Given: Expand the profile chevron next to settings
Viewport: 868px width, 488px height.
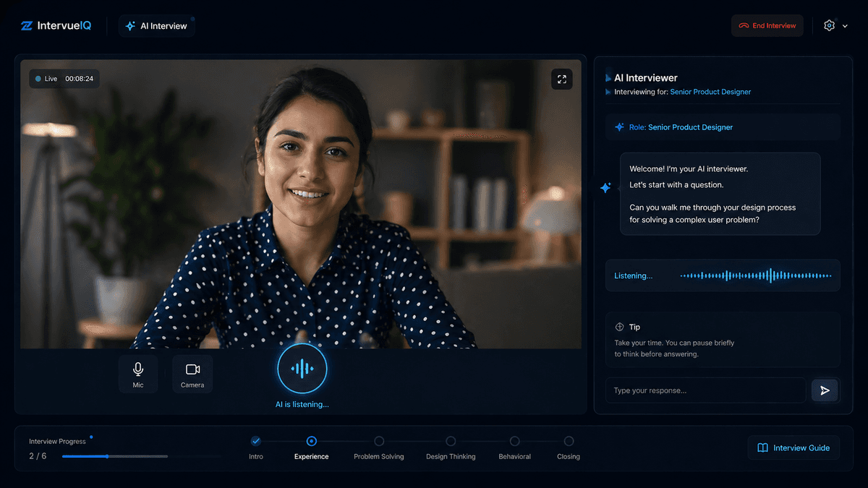Looking at the screenshot, I should (x=845, y=25).
